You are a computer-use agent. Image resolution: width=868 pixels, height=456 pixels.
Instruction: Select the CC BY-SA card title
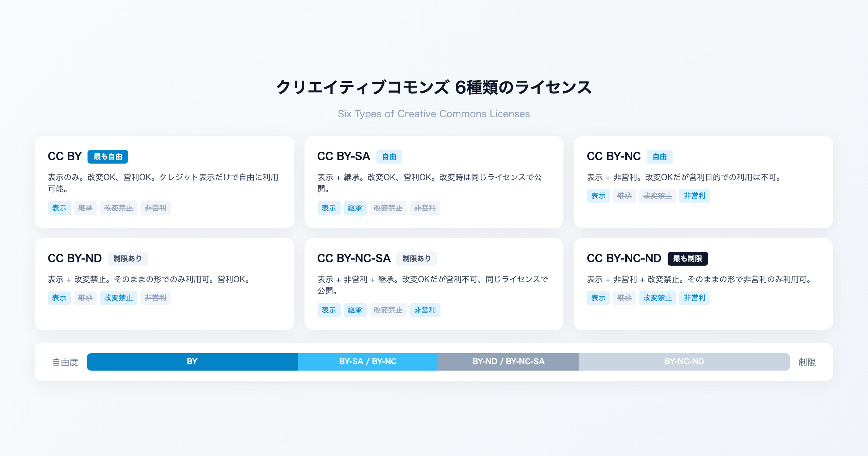(344, 156)
